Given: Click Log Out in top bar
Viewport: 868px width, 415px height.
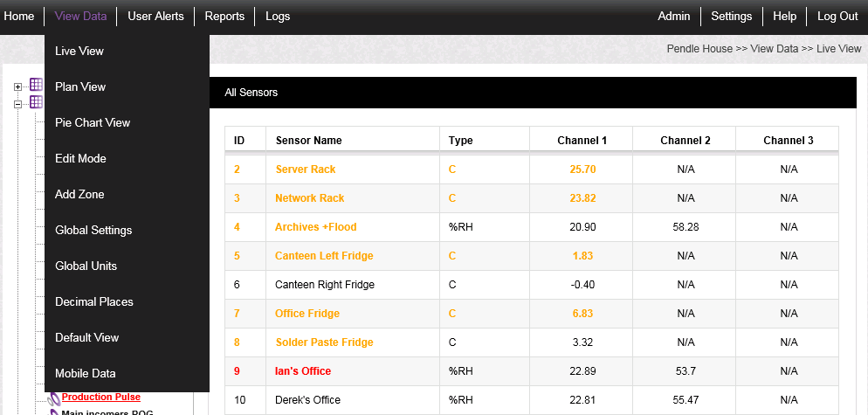Looking at the screenshot, I should click(x=837, y=17).
